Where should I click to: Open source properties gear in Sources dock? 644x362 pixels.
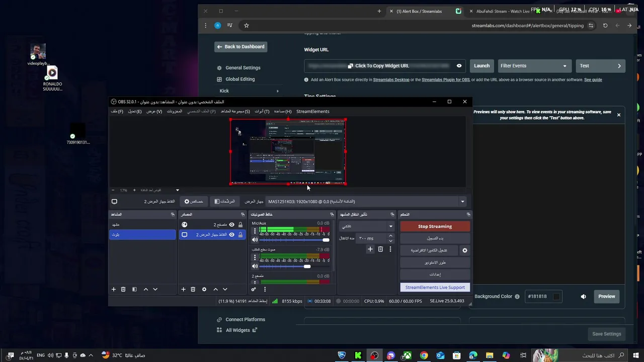point(204,289)
